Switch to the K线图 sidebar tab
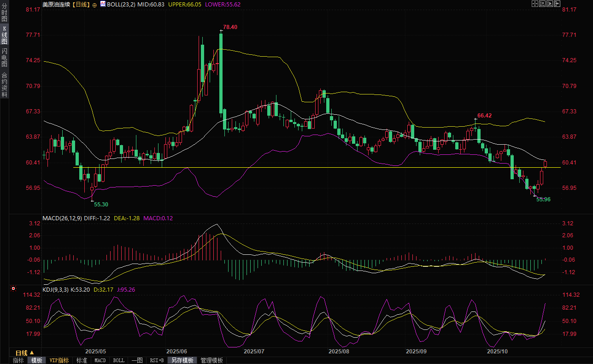This screenshot has width=593, height=364. point(5,35)
